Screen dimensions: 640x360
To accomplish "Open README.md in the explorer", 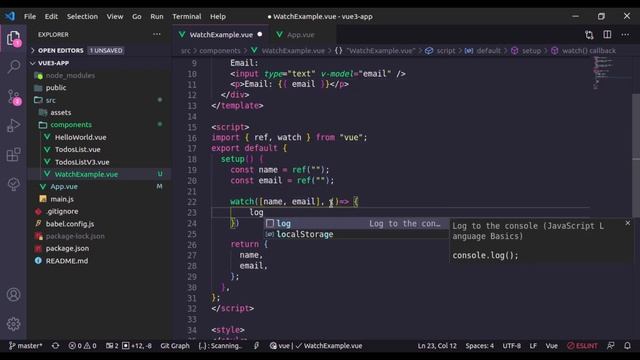I will coord(100,261).
